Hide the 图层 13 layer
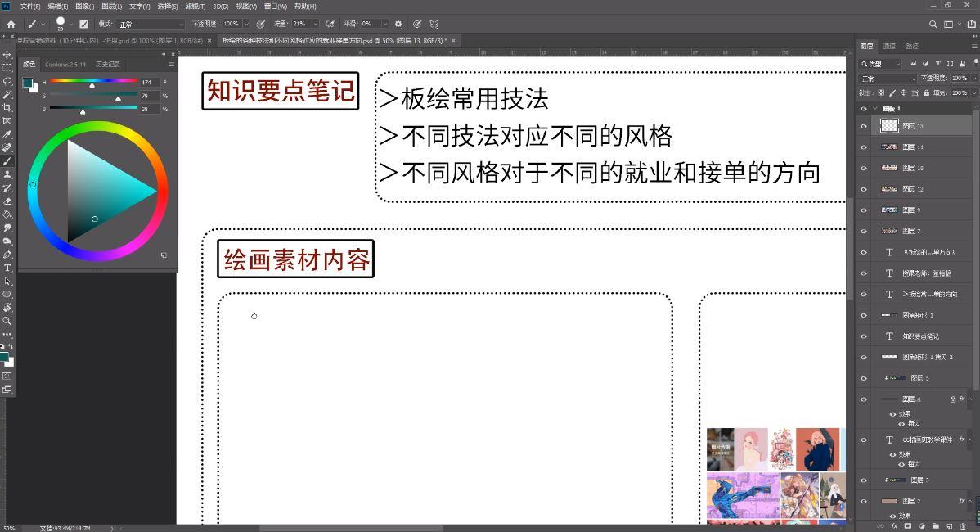This screenshot has width=980, height=532. [864, 126]
